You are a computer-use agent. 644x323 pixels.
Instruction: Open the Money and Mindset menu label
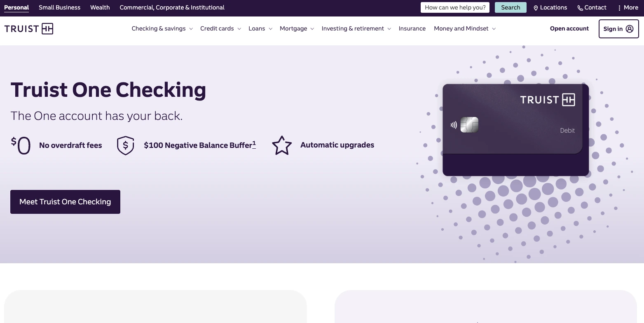tap(461, 28)
